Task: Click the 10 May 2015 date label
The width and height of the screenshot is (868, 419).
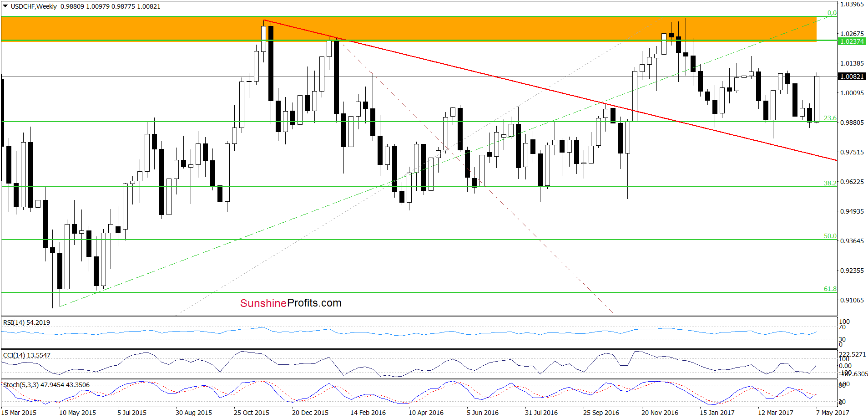Action: 77,413
